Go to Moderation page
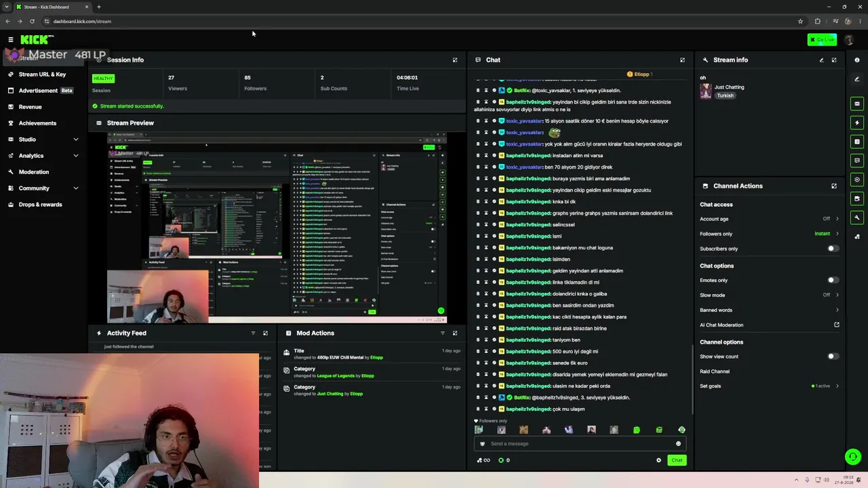The height and width of the screenshot is (488, 868). [43, 172]
